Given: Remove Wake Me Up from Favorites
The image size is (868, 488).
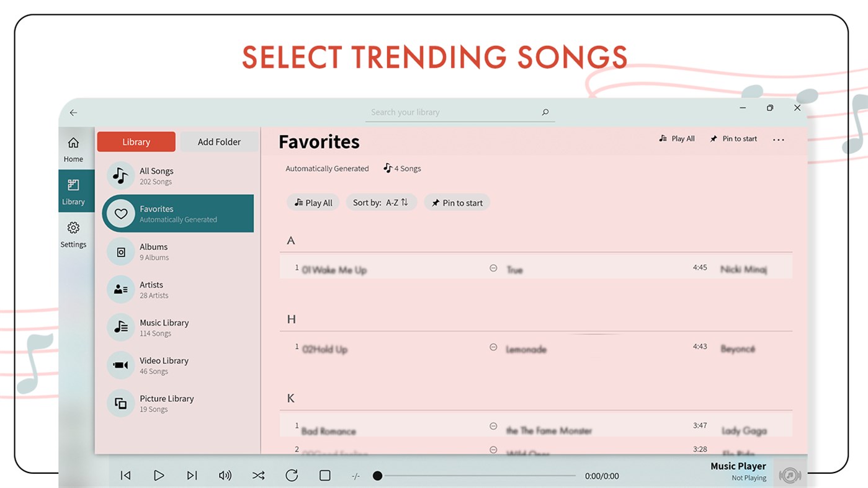Looking at the screenshot, I should (493, 268).
